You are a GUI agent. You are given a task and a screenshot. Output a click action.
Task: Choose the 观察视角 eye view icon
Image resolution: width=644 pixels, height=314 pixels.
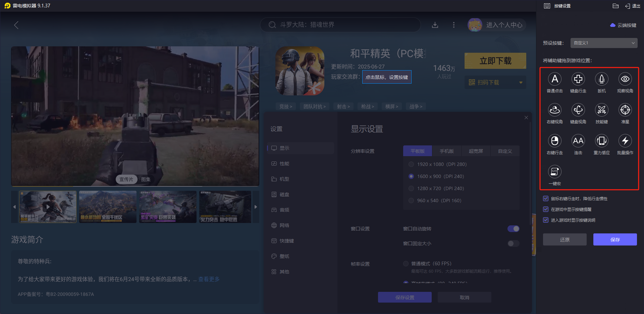click(x=625, y=79)
